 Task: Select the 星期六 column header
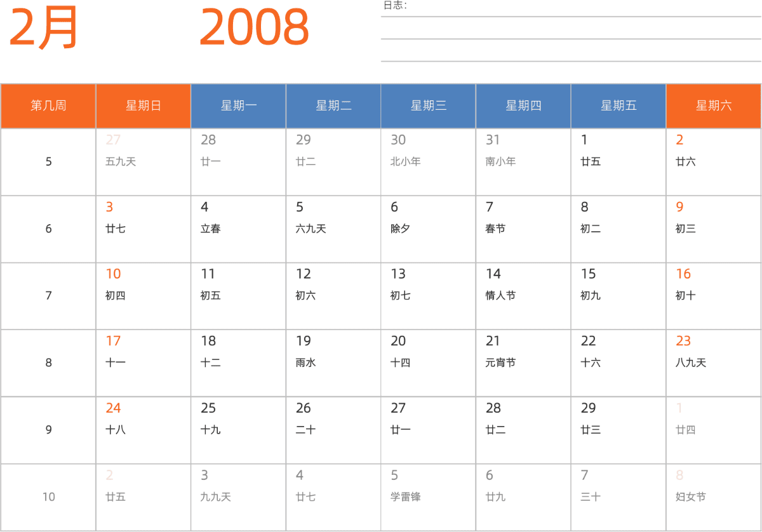tap(714, 106)
